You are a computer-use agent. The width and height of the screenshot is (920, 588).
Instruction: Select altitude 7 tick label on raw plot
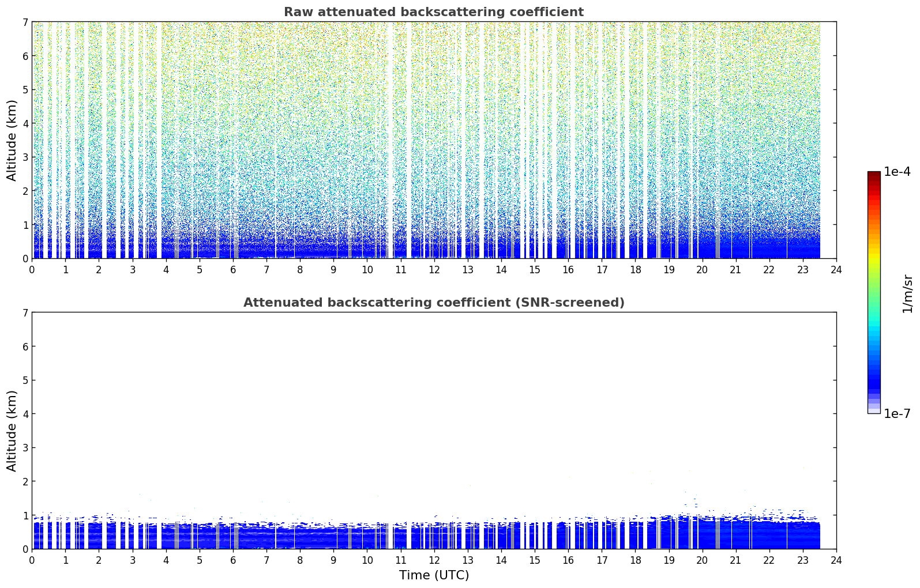tap(25, 22)
